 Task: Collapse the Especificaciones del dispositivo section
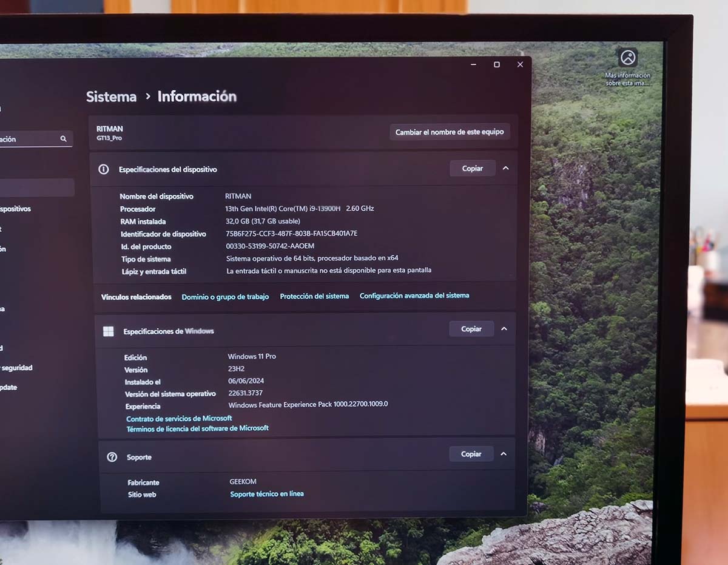coord(506,168)
